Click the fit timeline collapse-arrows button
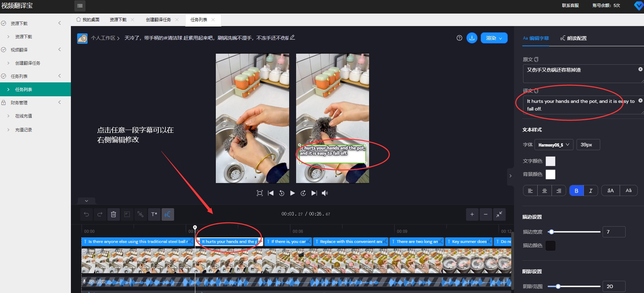Screen dimensions: 644x293 coord(499,214)
